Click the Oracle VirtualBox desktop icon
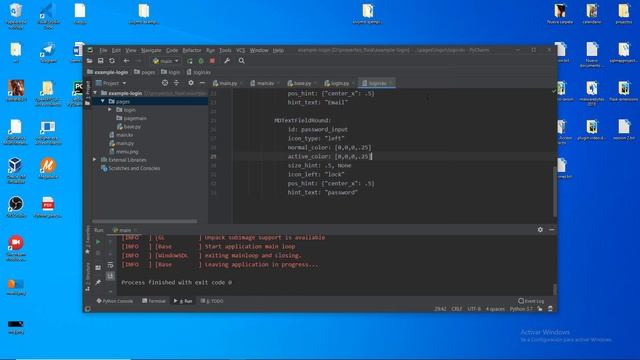The width and height of the screenshot is (640, 360). tap(16, 170)
